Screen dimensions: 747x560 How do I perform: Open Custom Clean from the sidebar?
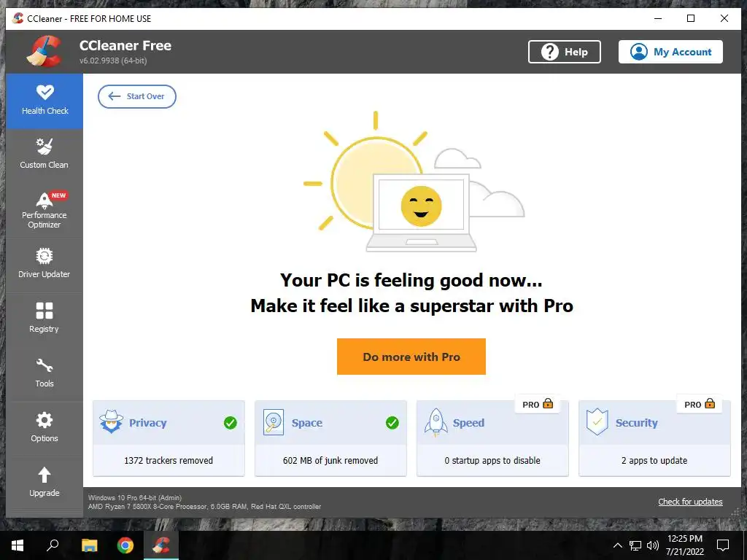coord(44,153)
